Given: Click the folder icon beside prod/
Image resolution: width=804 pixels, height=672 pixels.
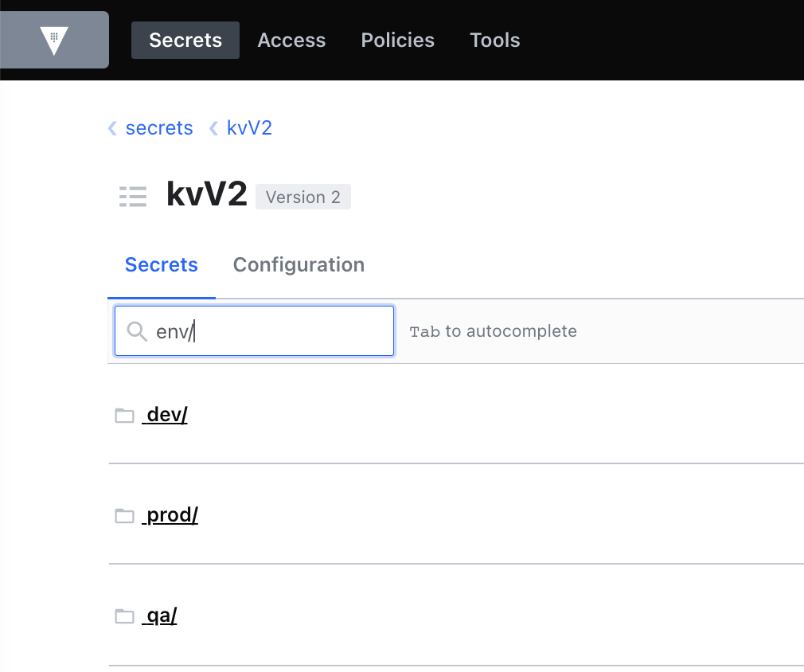Looking at the screenshot, I should pyautogui.click(x=124, y=515).
